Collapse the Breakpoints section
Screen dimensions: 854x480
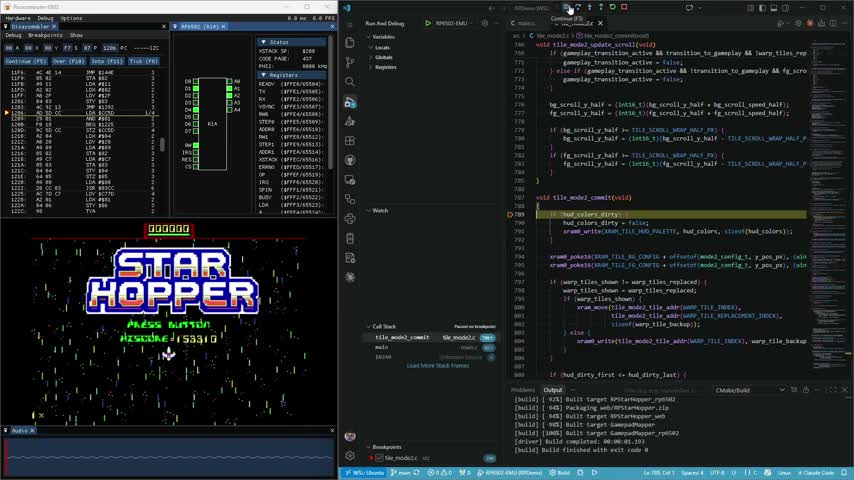(x=387, y=447)
